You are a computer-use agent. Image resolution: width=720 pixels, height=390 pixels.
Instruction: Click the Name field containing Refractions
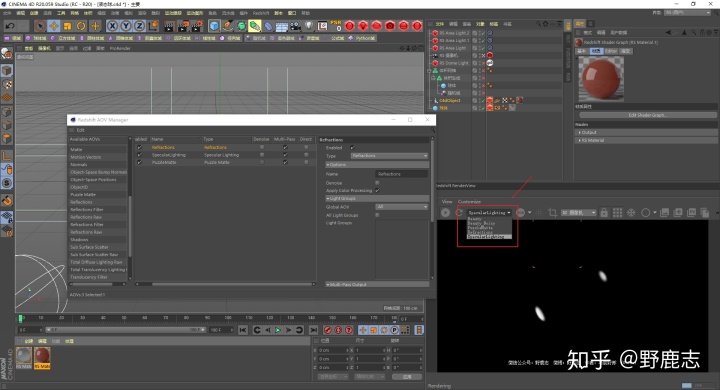tap(402, 174)
